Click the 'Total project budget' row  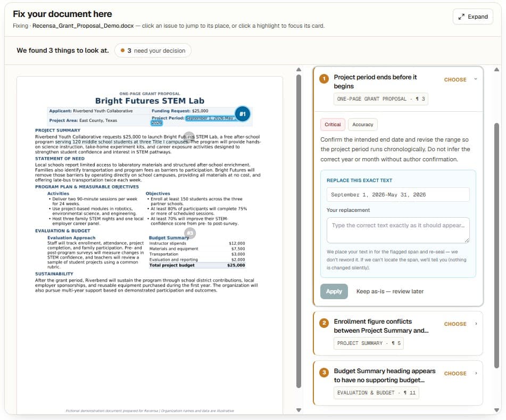(x=197, y=265)
